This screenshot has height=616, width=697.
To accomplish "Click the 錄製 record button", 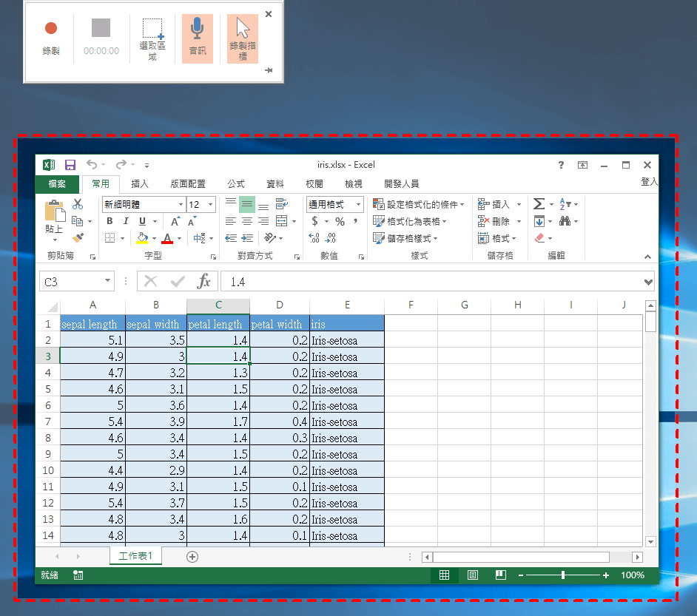I will pyautogui.click(x=50, y=38).
